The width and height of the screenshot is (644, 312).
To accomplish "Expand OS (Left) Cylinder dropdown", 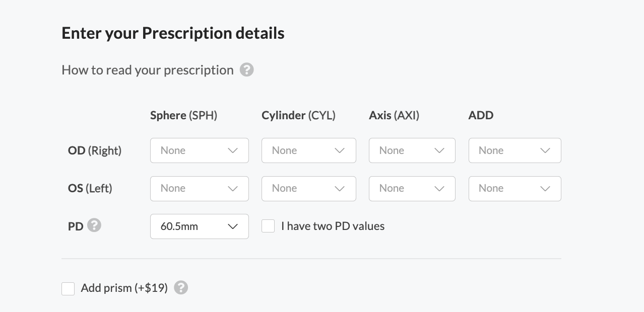I will tap(308, 188).
